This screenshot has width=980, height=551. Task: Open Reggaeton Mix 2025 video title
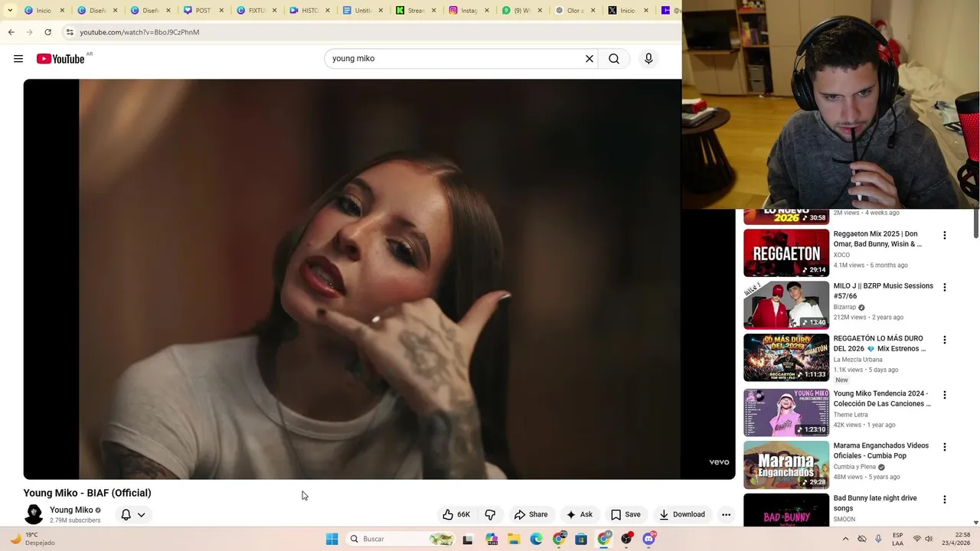point(877,239)
